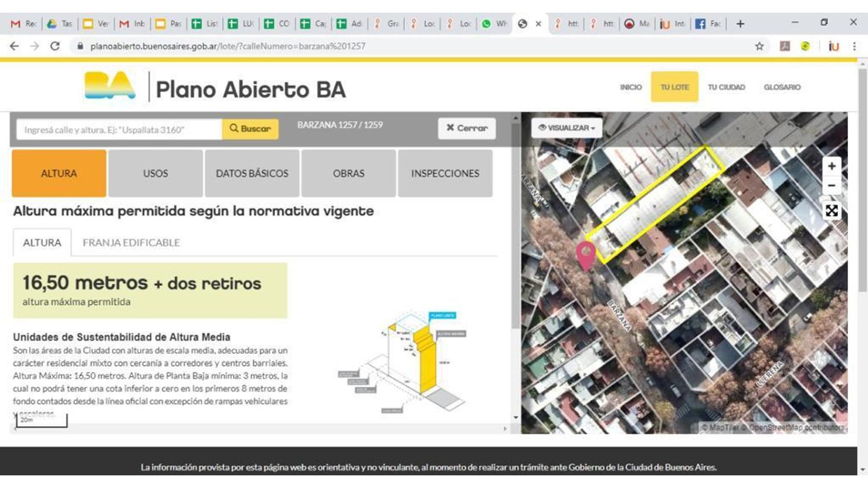Image resolution: width=868 pixels, height=488 pixels.
Task: Open the Facebook browser tab
Action: (x=708, y=24)
